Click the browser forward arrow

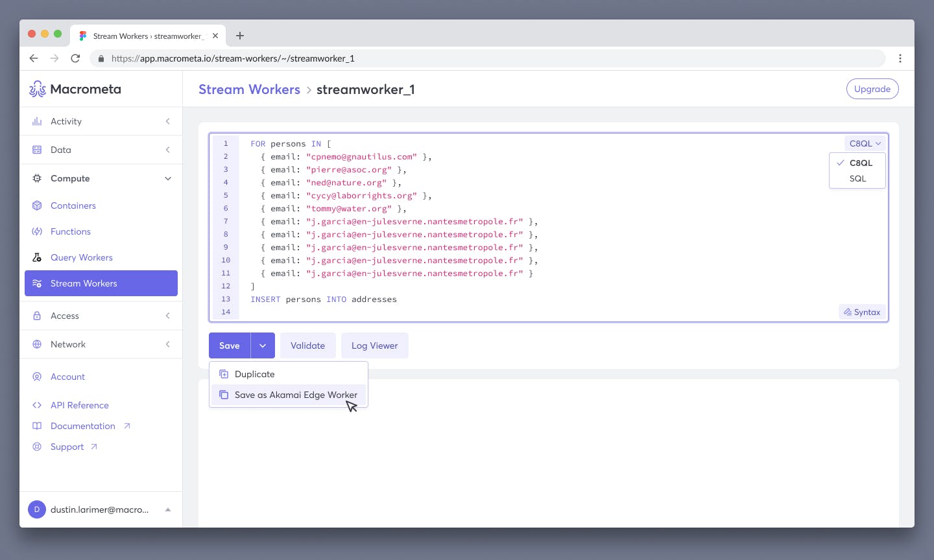[54, 58]
